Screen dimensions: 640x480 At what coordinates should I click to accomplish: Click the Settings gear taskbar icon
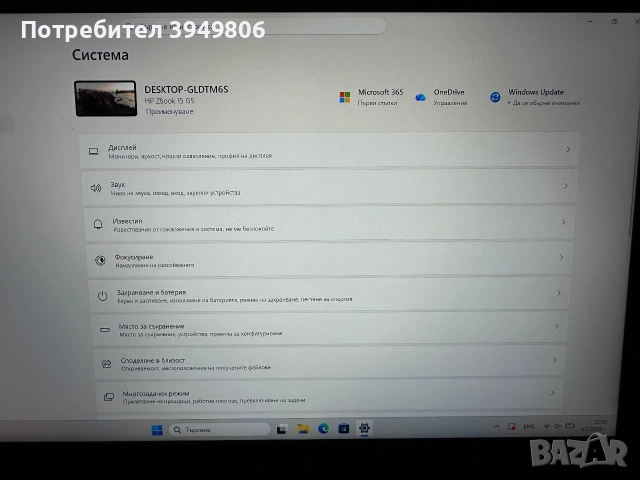pos(364,428)
